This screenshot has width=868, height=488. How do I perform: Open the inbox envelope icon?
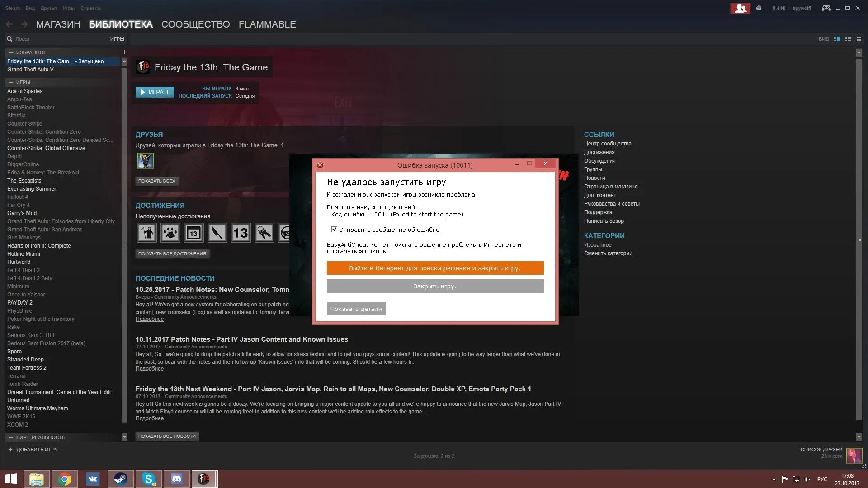[759, 8]
